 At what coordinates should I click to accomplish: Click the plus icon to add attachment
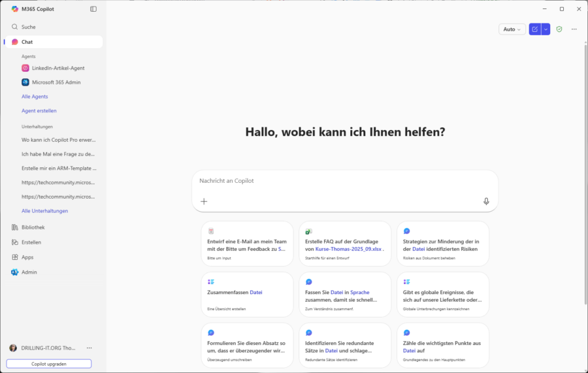pos(204,201)
